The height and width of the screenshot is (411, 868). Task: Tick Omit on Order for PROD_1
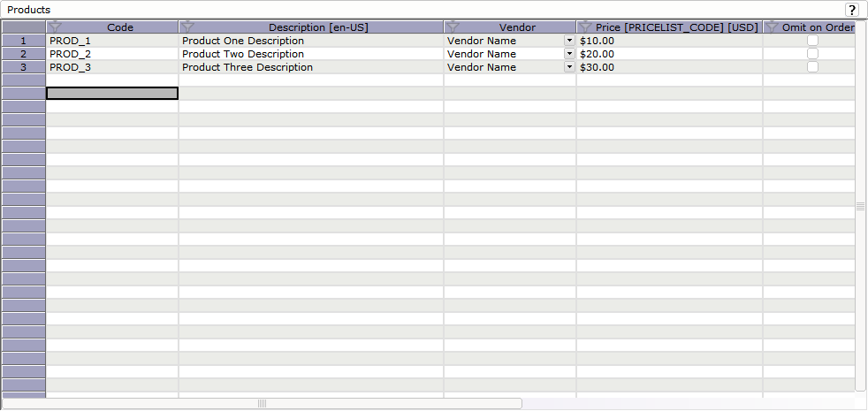click(x=812, y=41)
